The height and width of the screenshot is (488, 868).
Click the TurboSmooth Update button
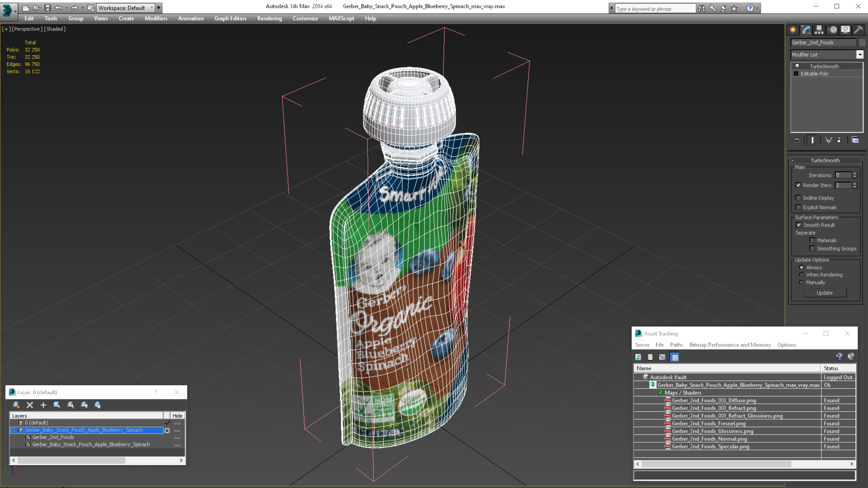coord(825,293)
